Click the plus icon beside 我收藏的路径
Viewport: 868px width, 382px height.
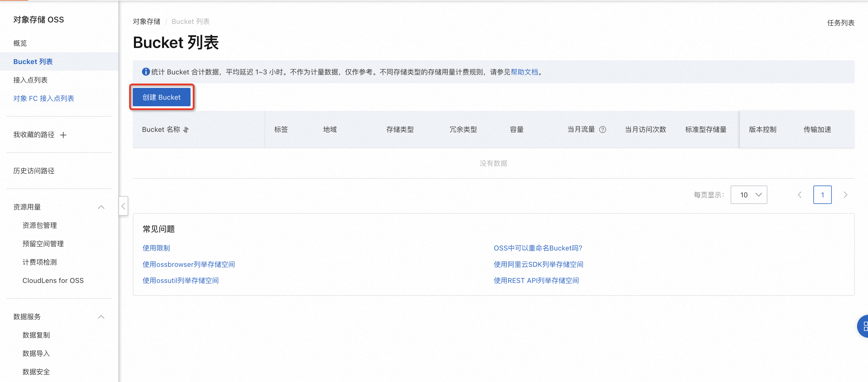coord(63,135)
